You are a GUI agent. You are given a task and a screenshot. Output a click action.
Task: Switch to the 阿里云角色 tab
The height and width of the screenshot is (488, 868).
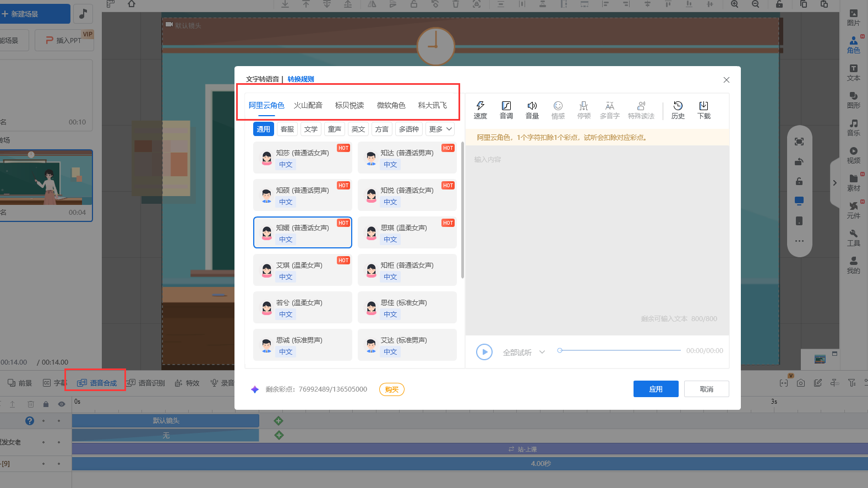[266, 105]
